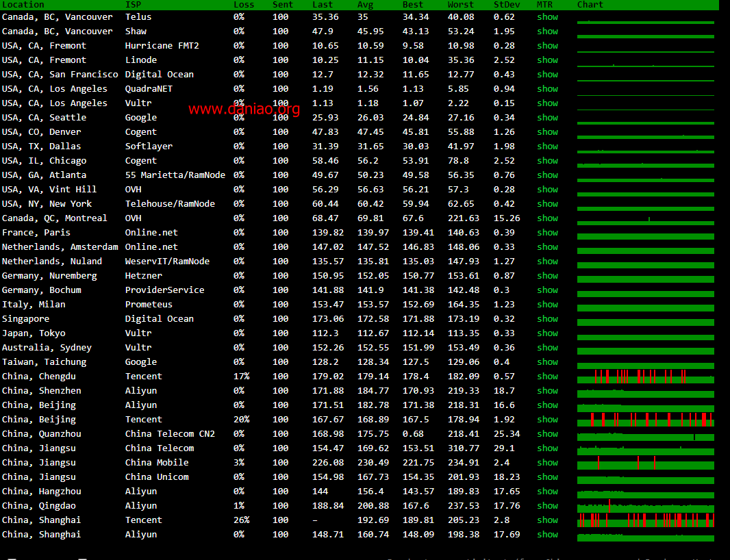
Task: Open the chart for China, Qingdao Aliyun
Action: point(645,507)
